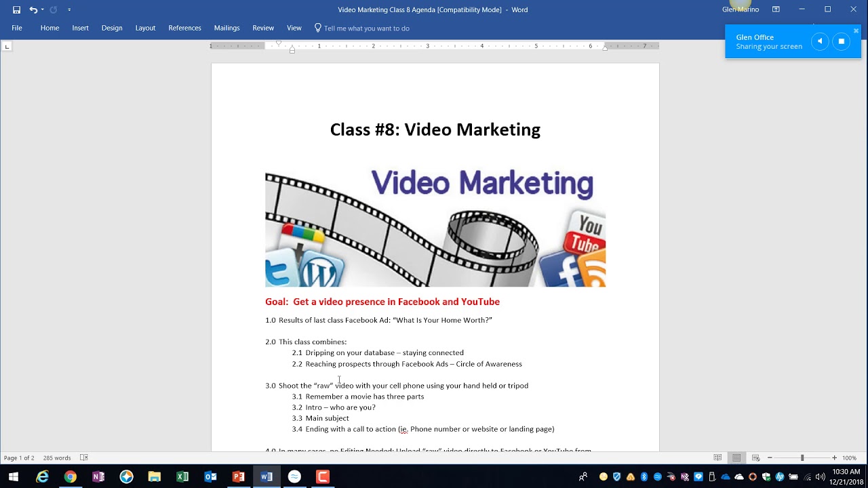Zoom in with the plus button
This screenshot has width=868, height=488.
pyautogui.click(x=834, y=458)
